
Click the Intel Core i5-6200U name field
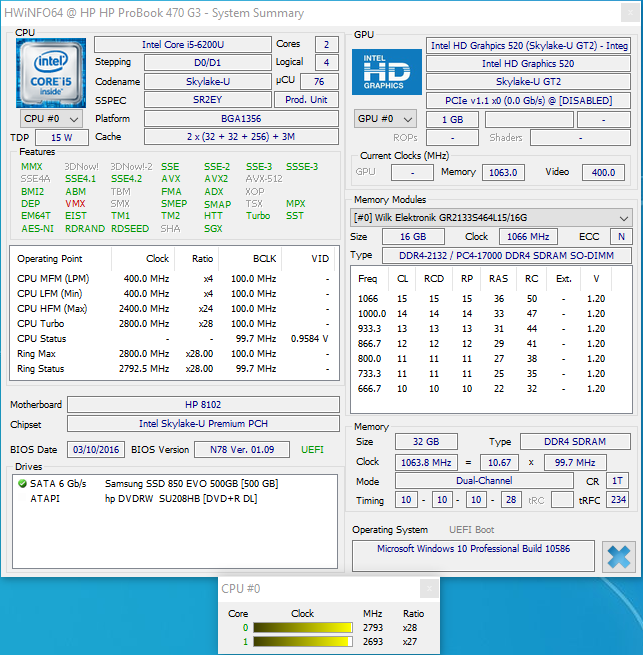[x=183, y=45]
